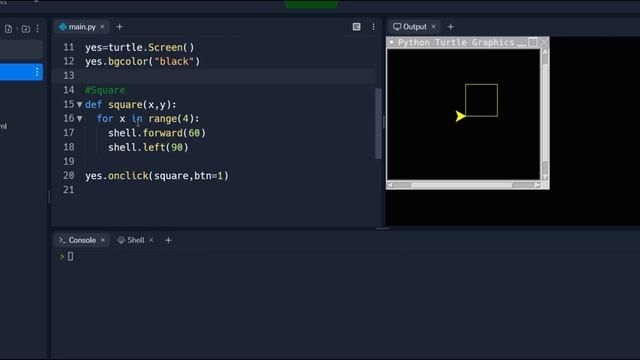Click 'yes.bgcolor("black")' on line 12
Screen dimensions: 640x360
[x=142, y=62]
